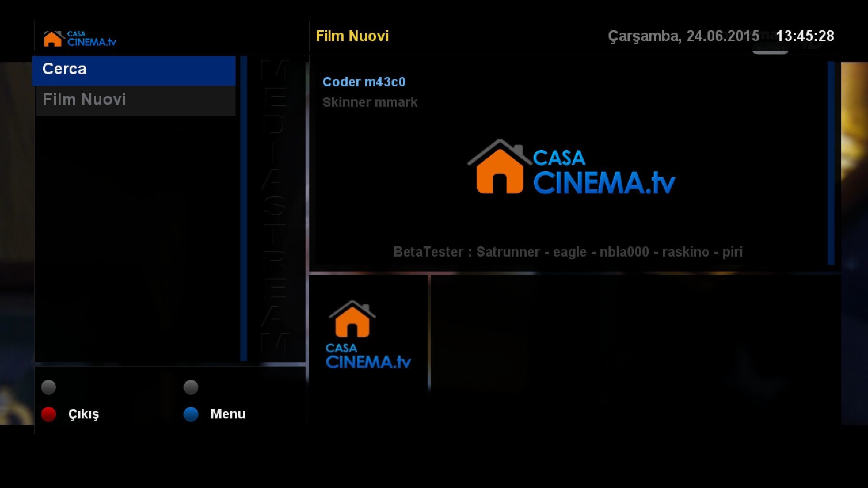Click the left list's blue scrollbar

(244, 208)
